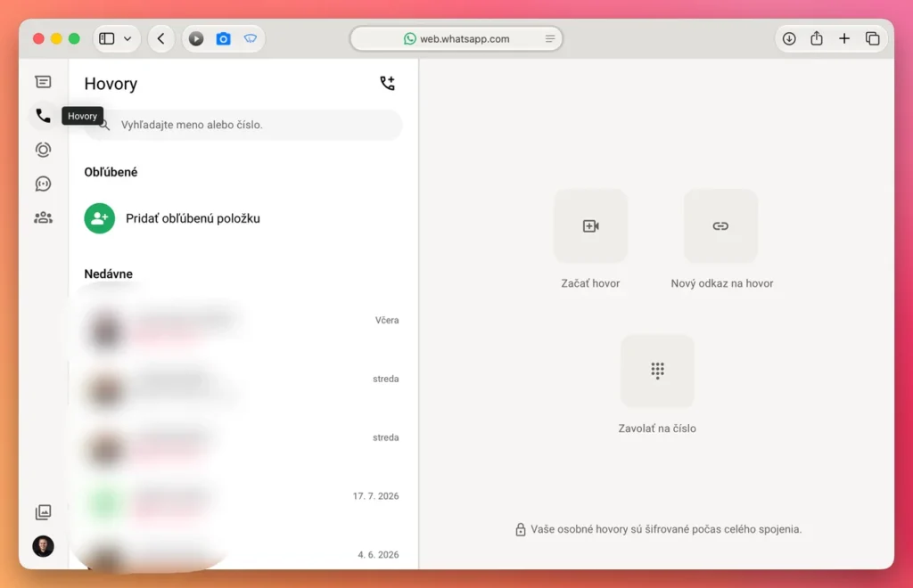This screenshot has width=913, height=588.
Task: Click the Safari share icon
Action: tap(817, 38)
